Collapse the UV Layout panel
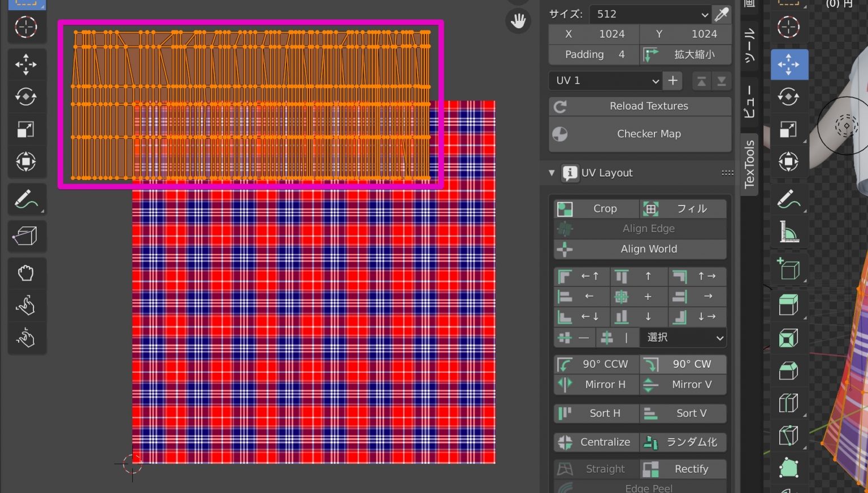The width and height of the screenshot is (868, 493). (x=552, y=173)
